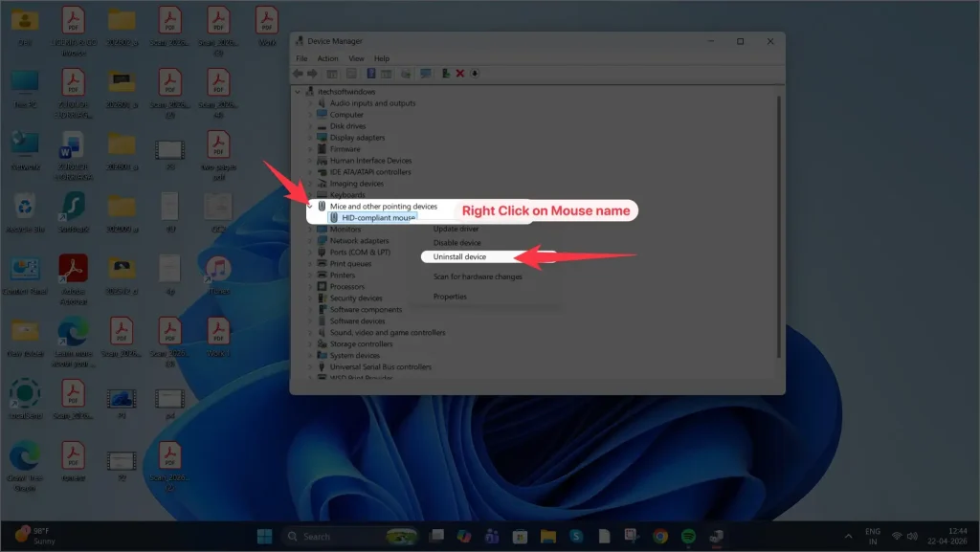Select the Keyboards category
This screenshot has height=552, width=980.
(x=347, y=195)
